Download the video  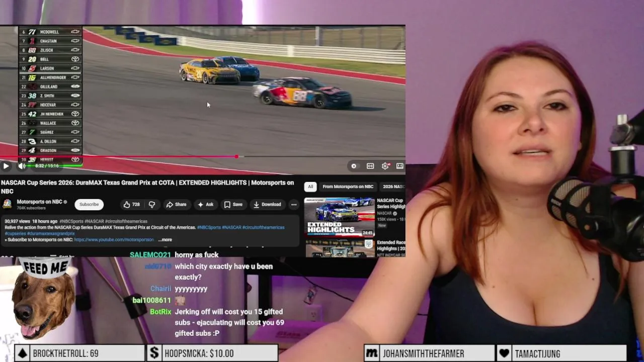[267, 205]
